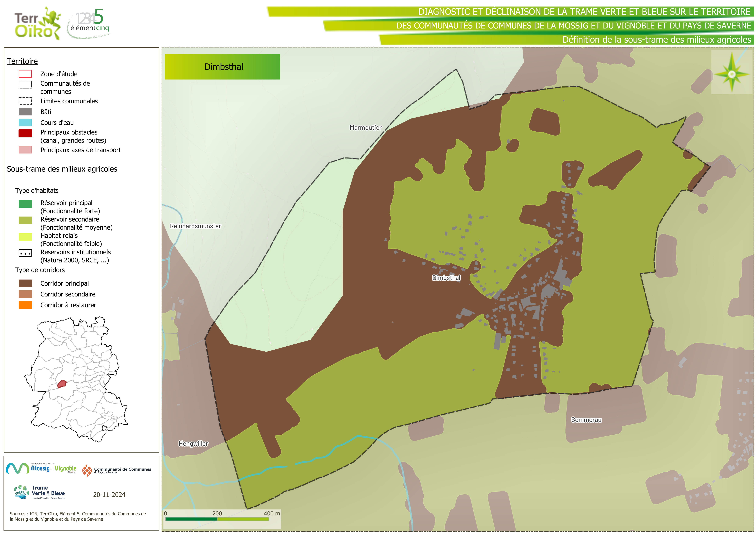The height and width of the screenshot is (534, 756).
Task: Click the Communauté de Communes Saverne logo
Action: (116, 470)
